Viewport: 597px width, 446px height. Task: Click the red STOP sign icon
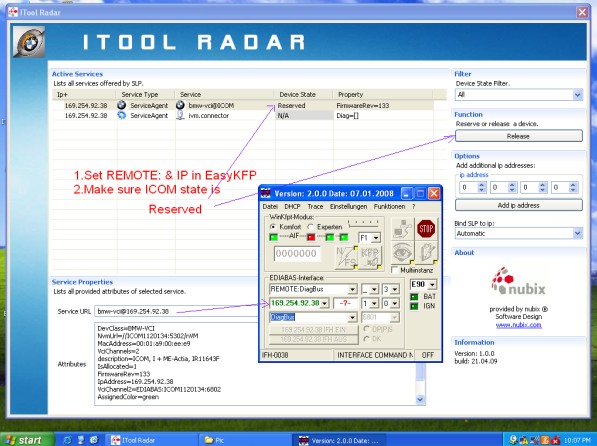click(x=426, y=229)
